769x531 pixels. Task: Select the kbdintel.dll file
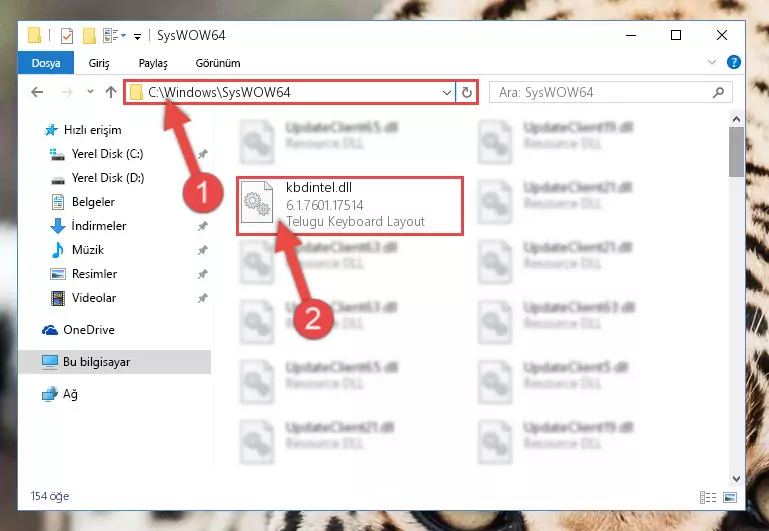tap(350, 206)
